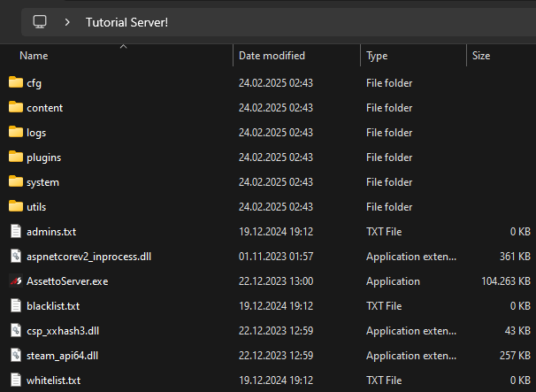Sort files by Type column header
Screen dimensions: 536x392
point(377,56)
